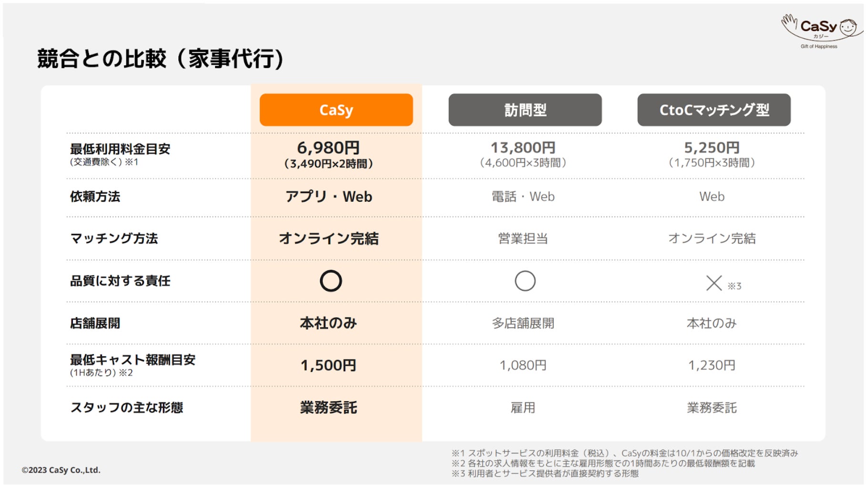The width and height of the screenshot is (868, 490).
Task: Click the アプリ・Web cell
Action: [x=329, y=196]
